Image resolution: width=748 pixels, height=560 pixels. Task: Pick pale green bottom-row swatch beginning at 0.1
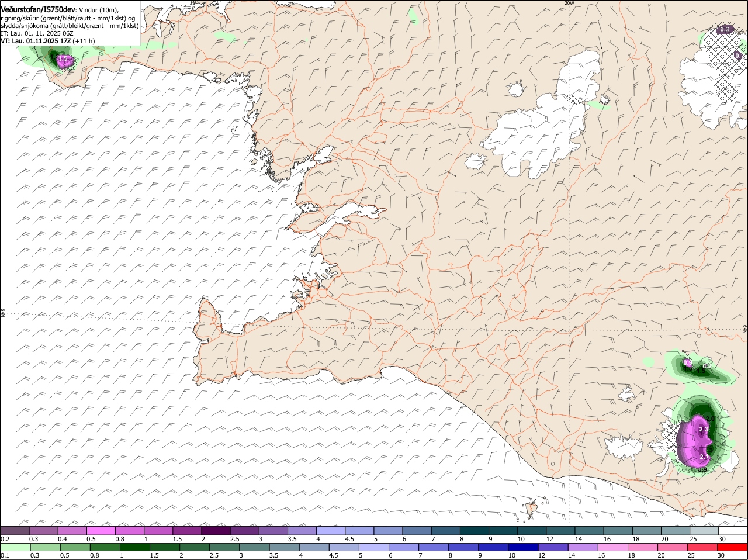(x=15, y=547)
